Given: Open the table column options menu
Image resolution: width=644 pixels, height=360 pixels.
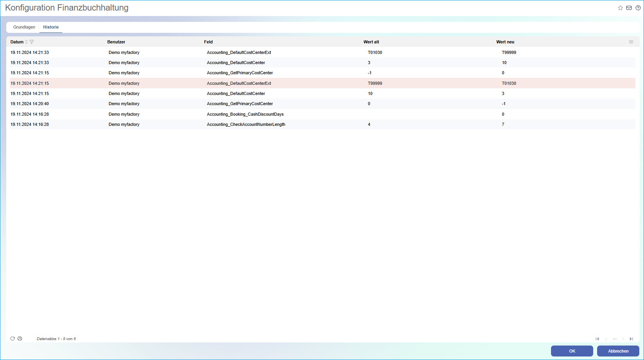Looking at the screenshot, I should (x=631, y=42).
